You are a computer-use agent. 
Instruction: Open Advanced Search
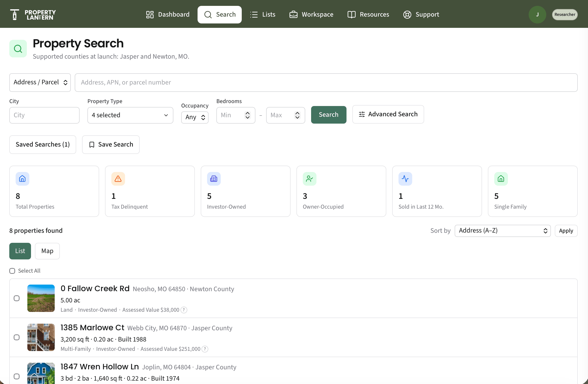pyautogui.click(x=388, y=114)
